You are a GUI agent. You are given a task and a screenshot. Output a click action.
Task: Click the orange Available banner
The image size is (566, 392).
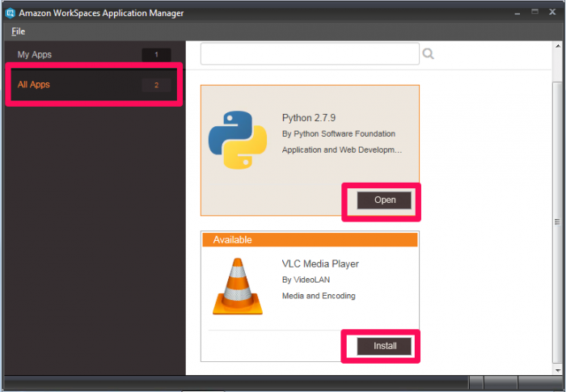coord(310,240)
